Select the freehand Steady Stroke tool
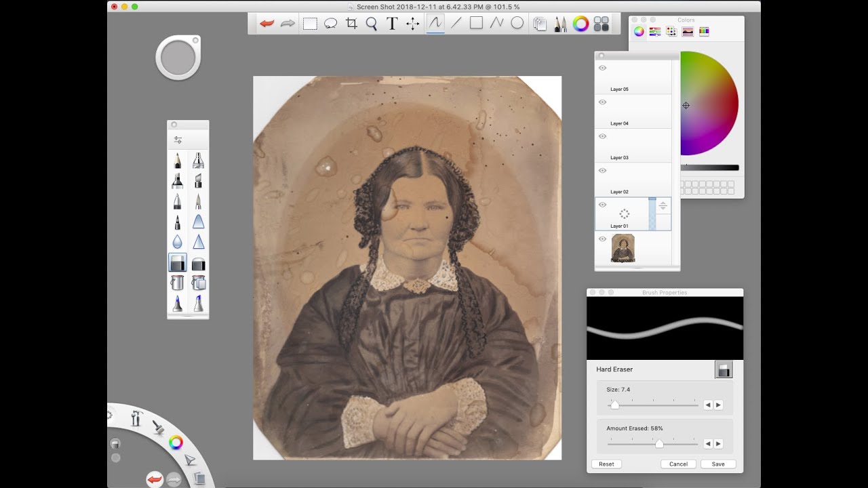The image size is (868, 488). (435, 23)
